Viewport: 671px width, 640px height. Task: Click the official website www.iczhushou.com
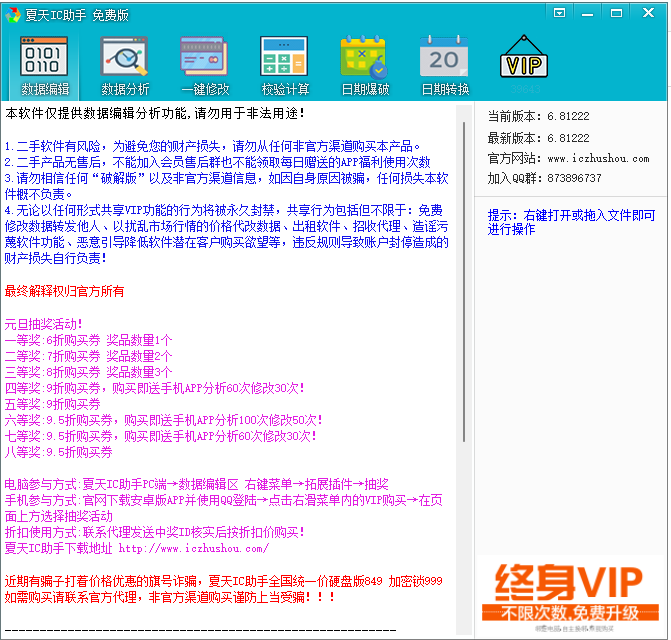(x=598, y=159)
